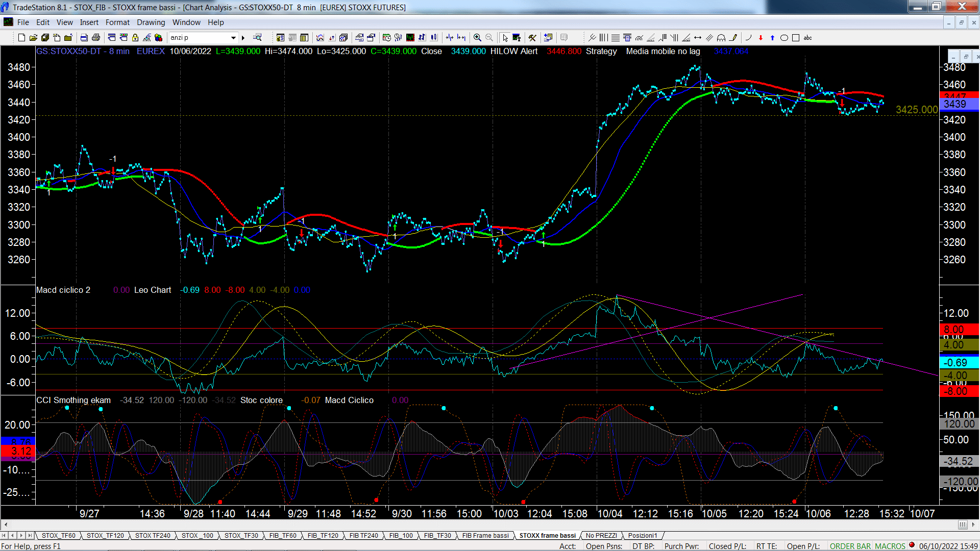Viewport: 980px width, 551px height.
Task: Open the Insert menu
Action: coord(89,22)
